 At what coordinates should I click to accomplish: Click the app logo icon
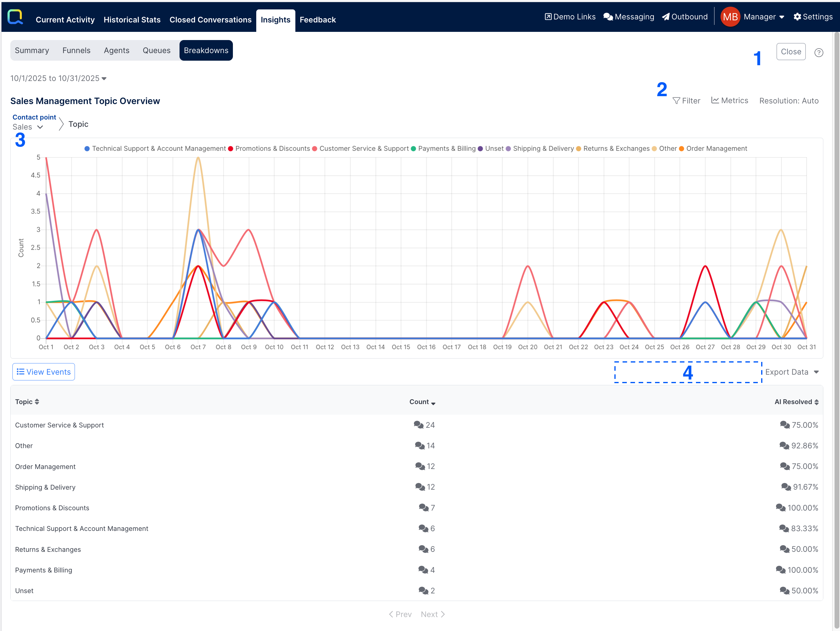[x=15, y=17]
